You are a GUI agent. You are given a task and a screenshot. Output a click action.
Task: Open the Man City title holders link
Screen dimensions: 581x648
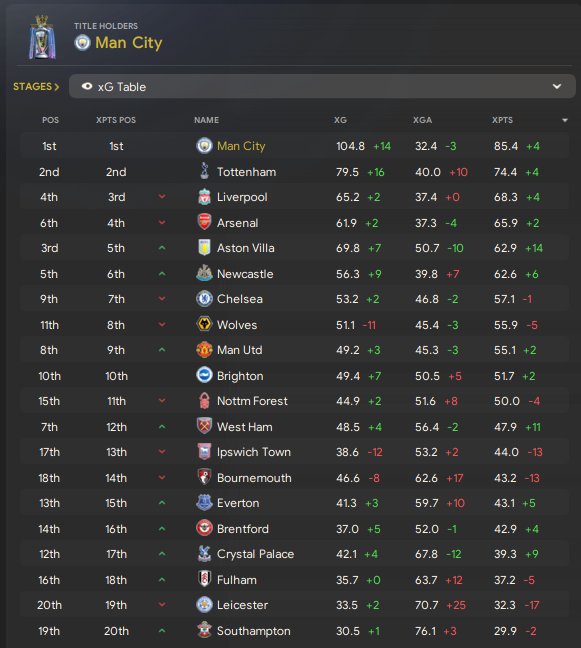[x=129, y=43]
